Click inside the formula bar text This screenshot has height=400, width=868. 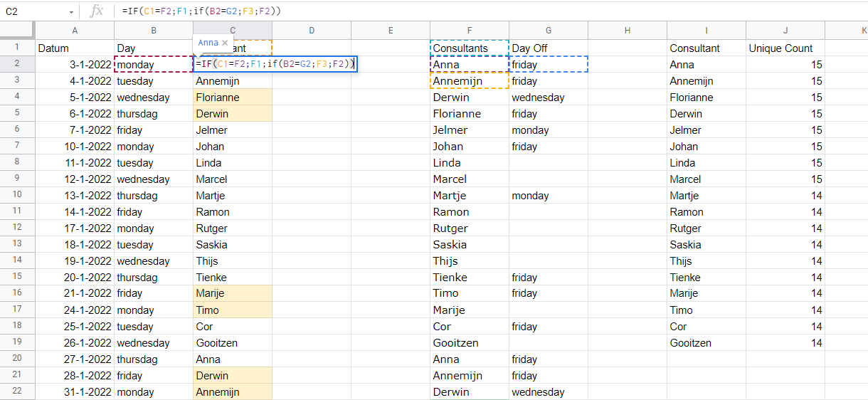201,11
